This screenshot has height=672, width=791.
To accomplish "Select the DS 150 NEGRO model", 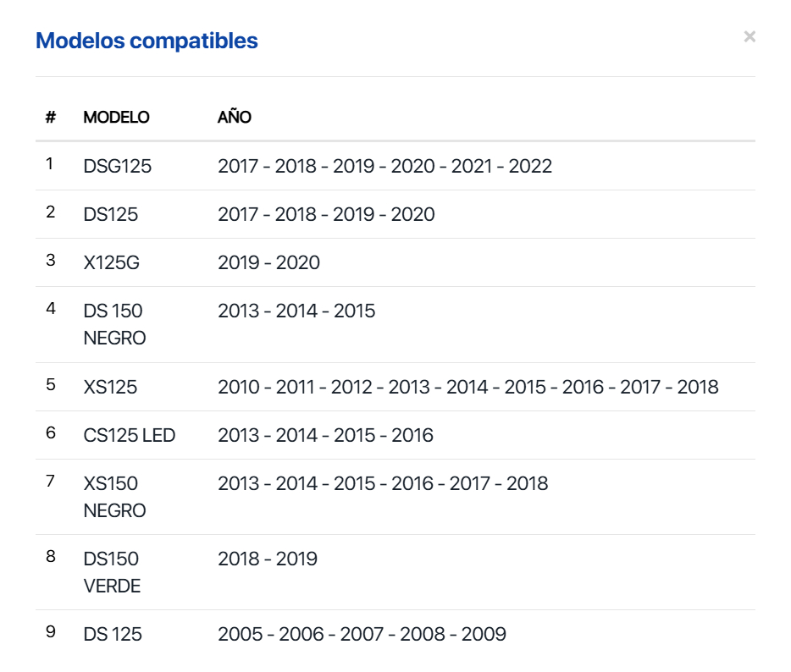I will click(114, 324).
